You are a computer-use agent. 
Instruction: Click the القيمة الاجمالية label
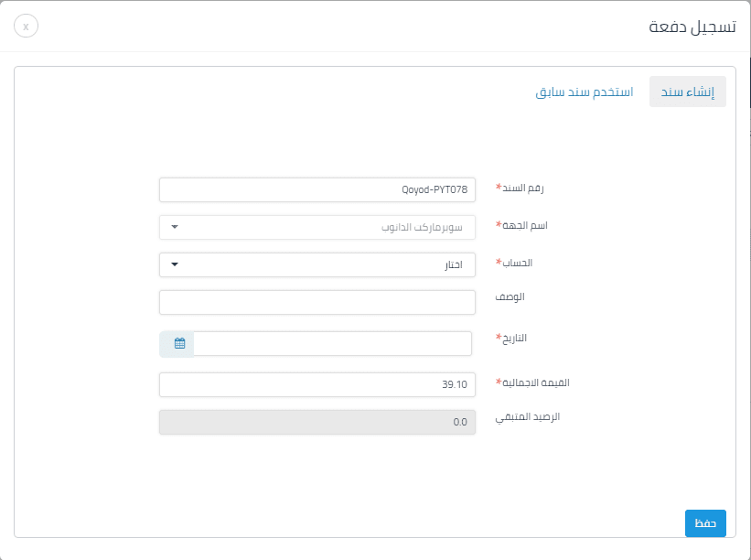click(535, 382)
